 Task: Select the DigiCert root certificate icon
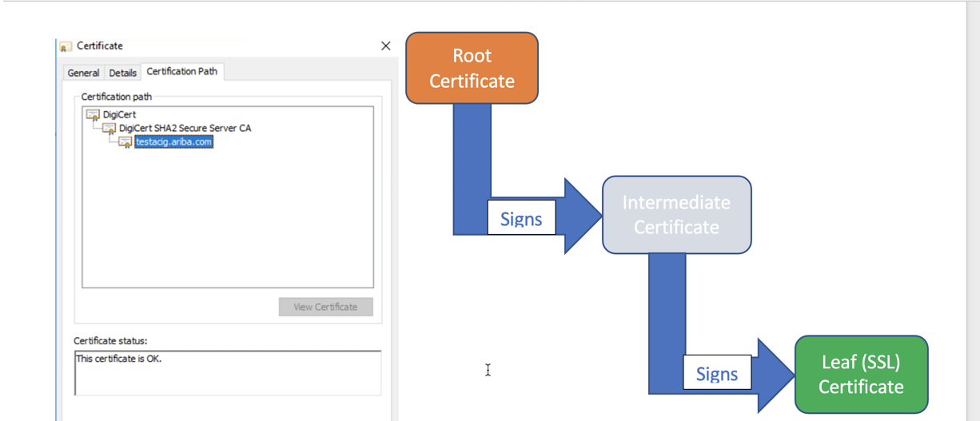tap(93, 115)
